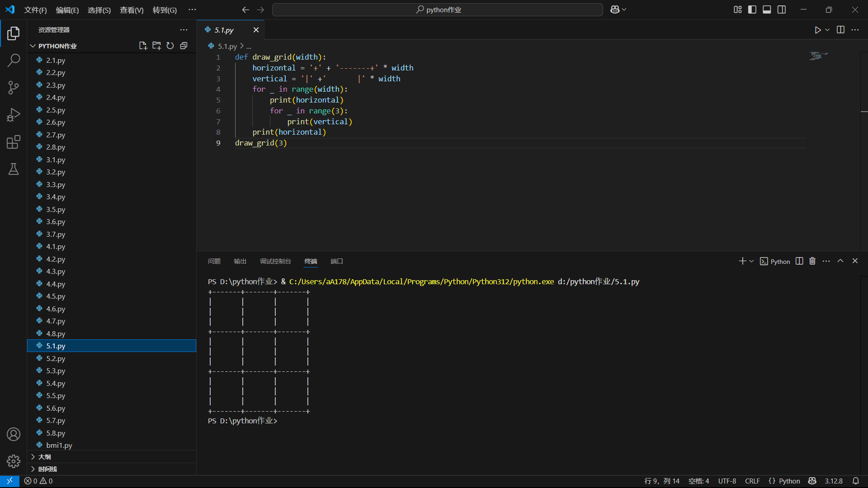
Task: Toggle bottom panel visibility
Action: click(767, 9)
